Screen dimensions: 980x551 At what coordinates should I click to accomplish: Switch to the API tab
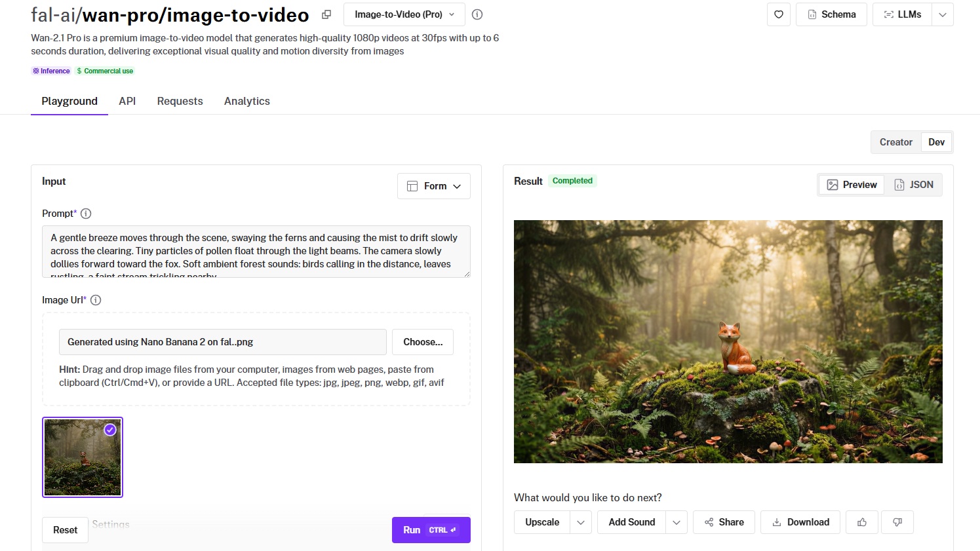coord(127,101)
